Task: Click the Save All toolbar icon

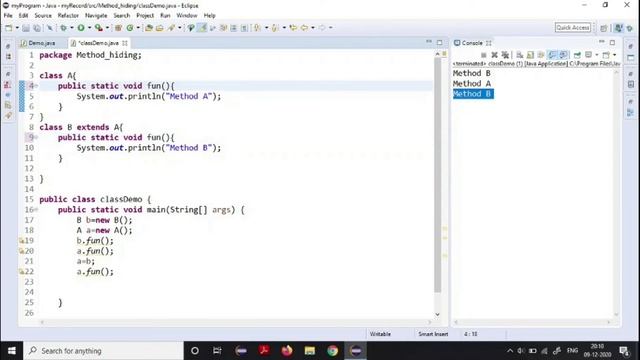Action: pyautogui.click(x=37, y=28)
